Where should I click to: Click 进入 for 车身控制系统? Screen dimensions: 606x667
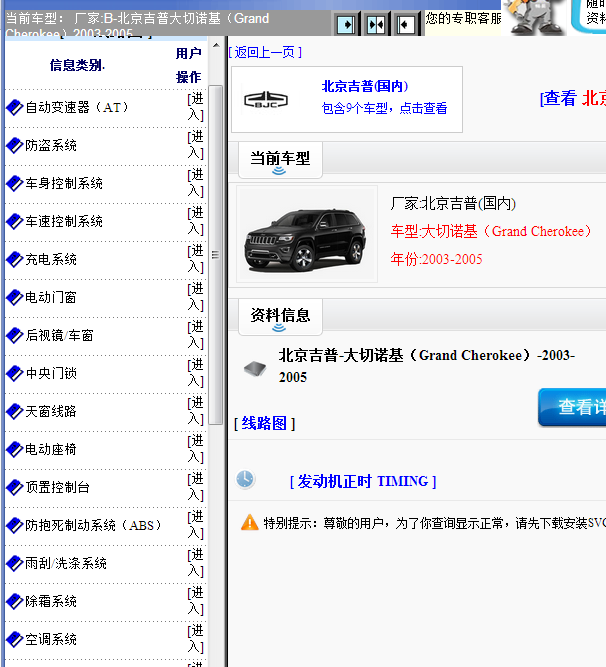point(196,183)
